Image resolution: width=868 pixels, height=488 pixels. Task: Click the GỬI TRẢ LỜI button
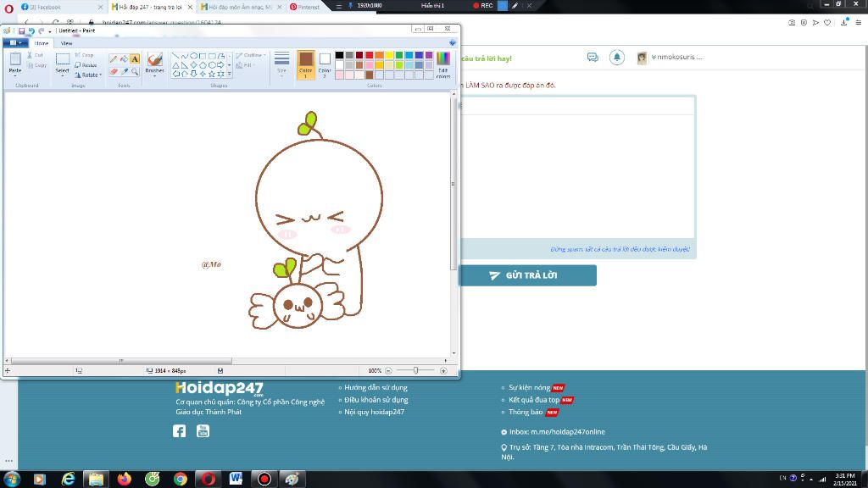(527, 275)
